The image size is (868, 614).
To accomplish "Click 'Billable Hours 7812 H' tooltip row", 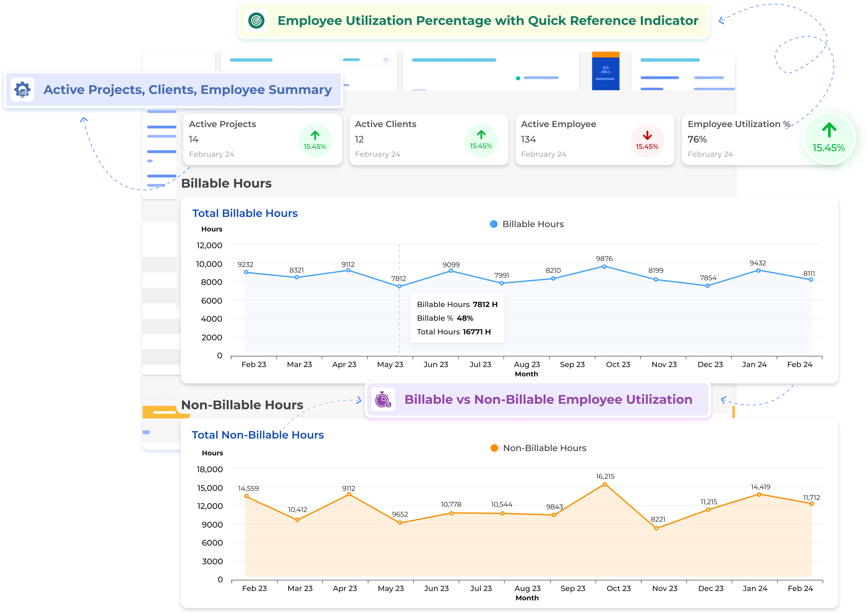I will click(457, 304).
